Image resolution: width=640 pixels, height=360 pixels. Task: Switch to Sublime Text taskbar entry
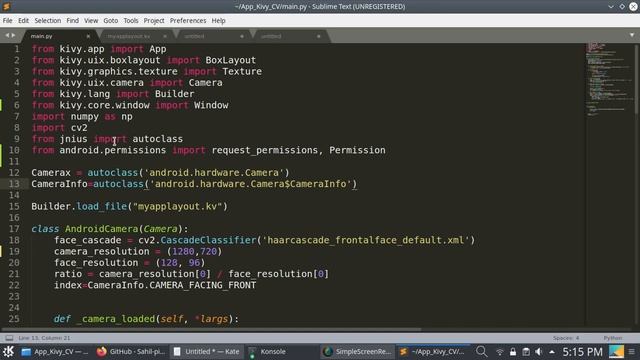[x=432, y=351]
